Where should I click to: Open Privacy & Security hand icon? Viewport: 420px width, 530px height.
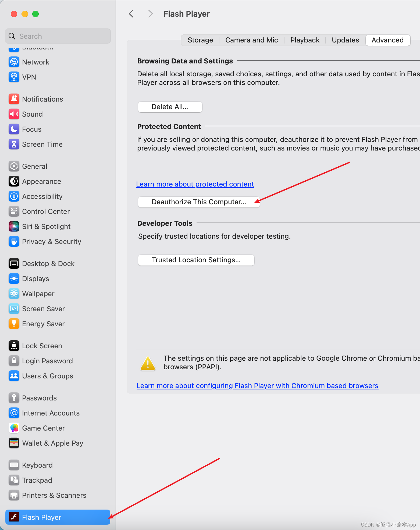pyautogui.click(x=14, y=242)
